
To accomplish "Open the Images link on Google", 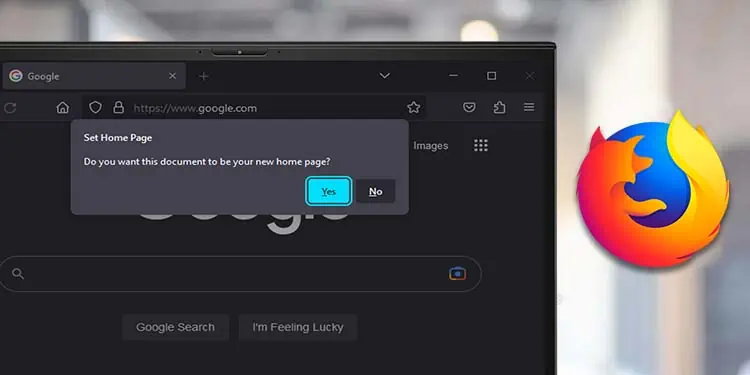I will tap(430, 146).
